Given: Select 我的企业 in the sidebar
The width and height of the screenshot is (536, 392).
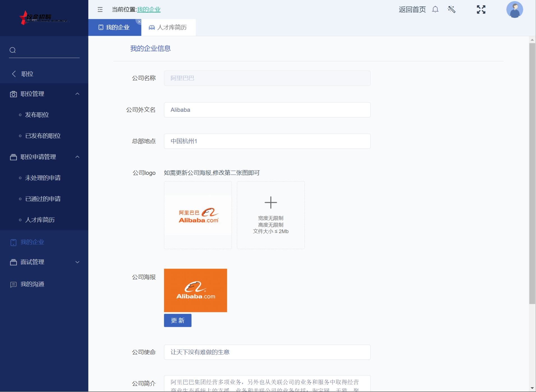Looking at the screenshot, I should pyautogui.click(x=32, y=242).
